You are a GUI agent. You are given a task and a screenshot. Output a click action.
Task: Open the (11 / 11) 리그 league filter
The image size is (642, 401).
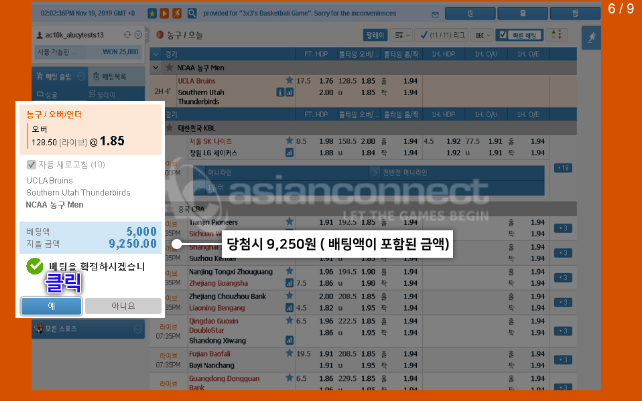pos(442,35)
